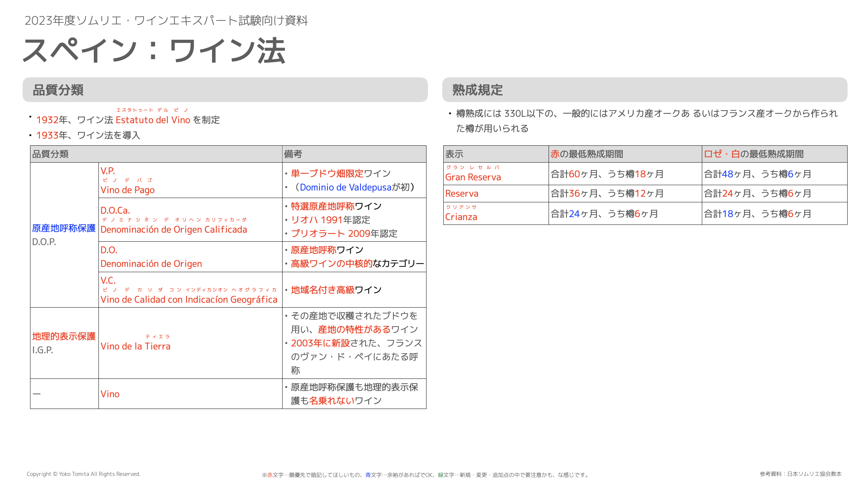The height and width of the screenshot is (487, 868).
Task: Click the 備考 column header
Action: [x=354, y=154]
